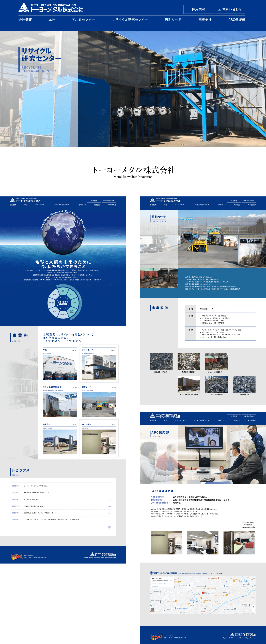Click お問い合わせ in the 原町ヤード mockup header
Image resolution: width=266 pixels, height=644 pixels.
coord(249,201)
